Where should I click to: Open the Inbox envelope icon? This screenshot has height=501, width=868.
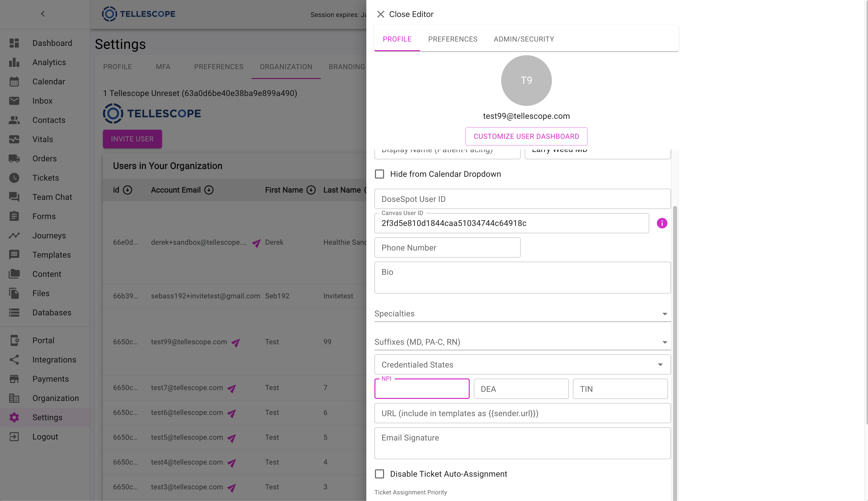[14, 101]
